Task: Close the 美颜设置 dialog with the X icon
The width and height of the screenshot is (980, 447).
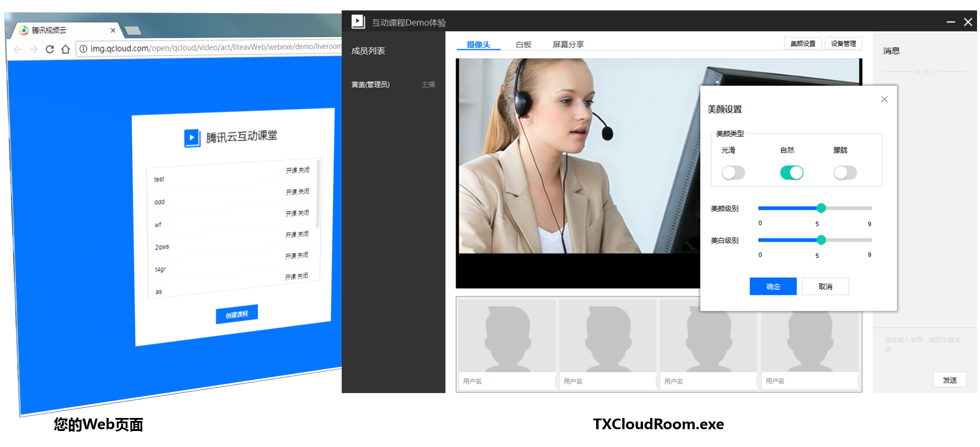Action: (884, 100)
